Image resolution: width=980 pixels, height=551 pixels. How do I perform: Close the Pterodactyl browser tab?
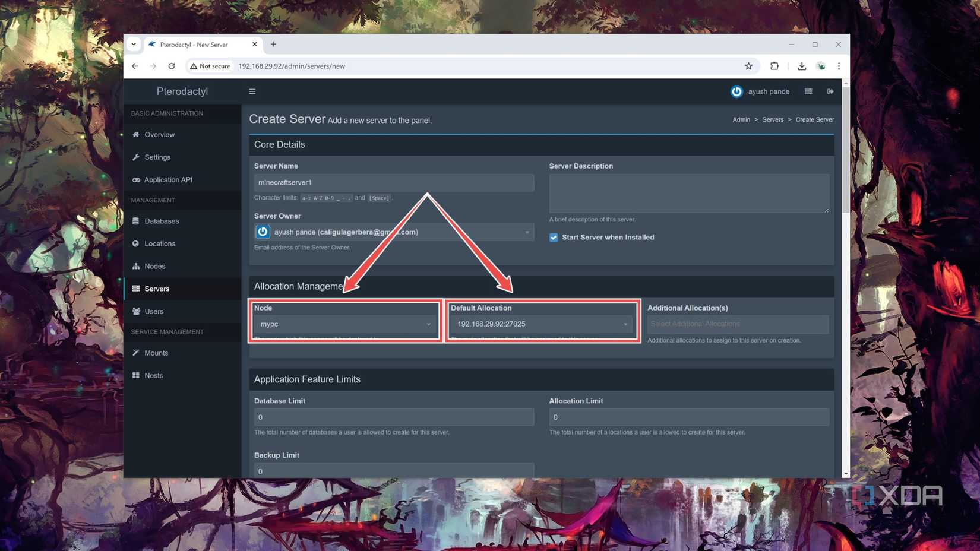pyautogui.click(x=254, y=44)
